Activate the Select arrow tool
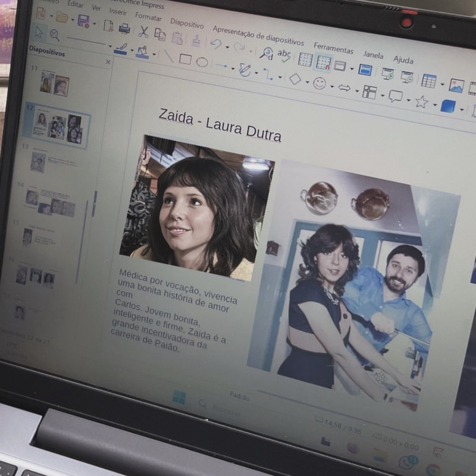 coord(39,32)
